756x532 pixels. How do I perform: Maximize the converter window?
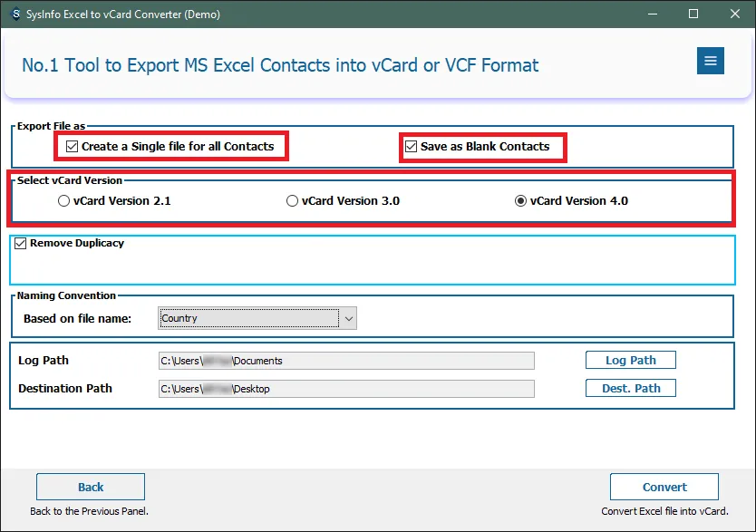693,15
